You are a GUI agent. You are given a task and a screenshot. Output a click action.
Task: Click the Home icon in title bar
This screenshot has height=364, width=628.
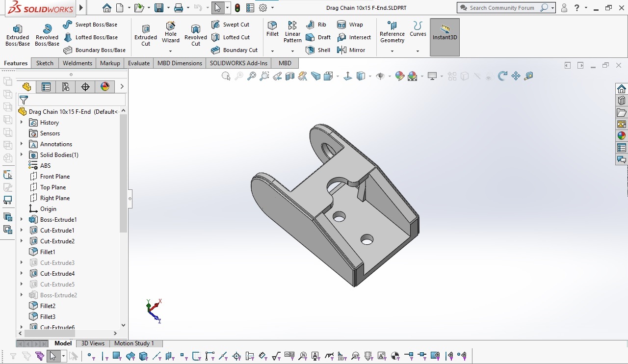[107, 8]
